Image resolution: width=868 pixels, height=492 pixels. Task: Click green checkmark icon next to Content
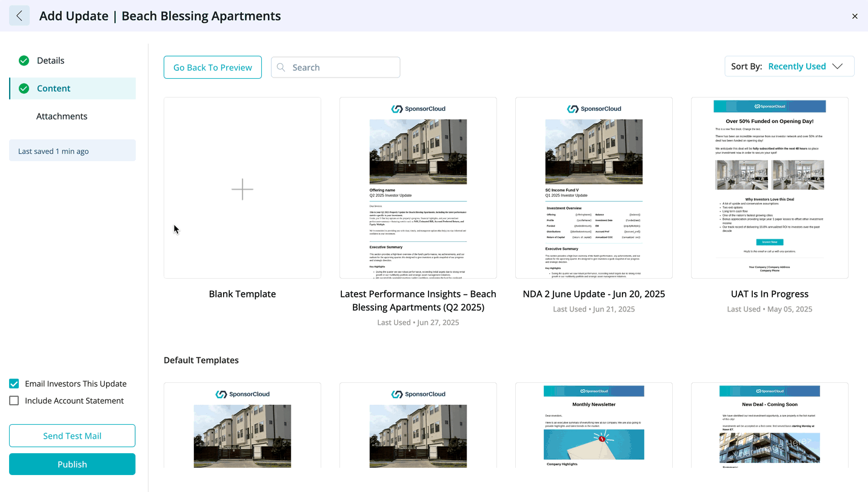pyautogui.click(x=24, y=88)
